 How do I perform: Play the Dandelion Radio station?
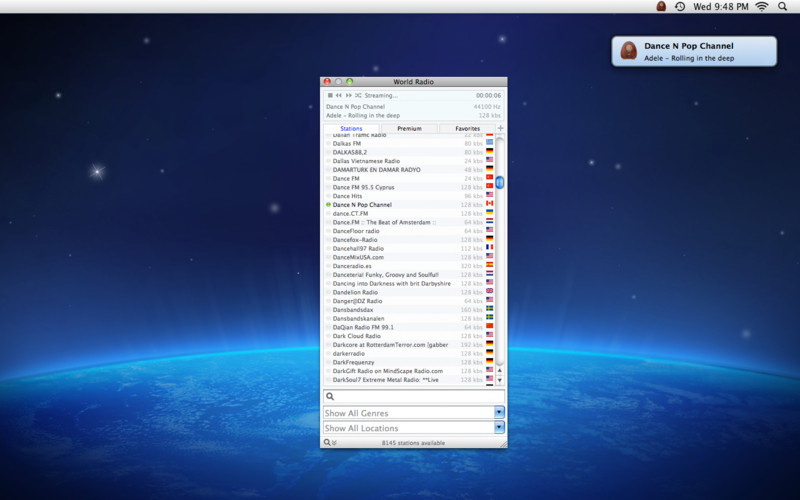click(x=355, y=292)
